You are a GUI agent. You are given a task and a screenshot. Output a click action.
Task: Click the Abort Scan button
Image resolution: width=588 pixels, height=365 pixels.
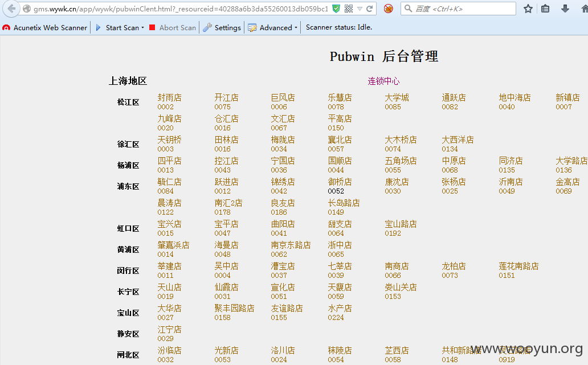(x=173, y=27)
